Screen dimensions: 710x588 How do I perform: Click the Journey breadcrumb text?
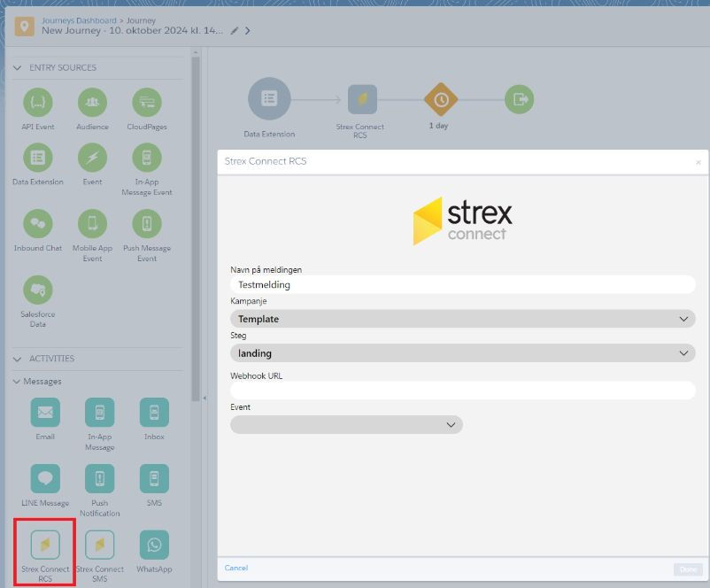coord(141,20)
